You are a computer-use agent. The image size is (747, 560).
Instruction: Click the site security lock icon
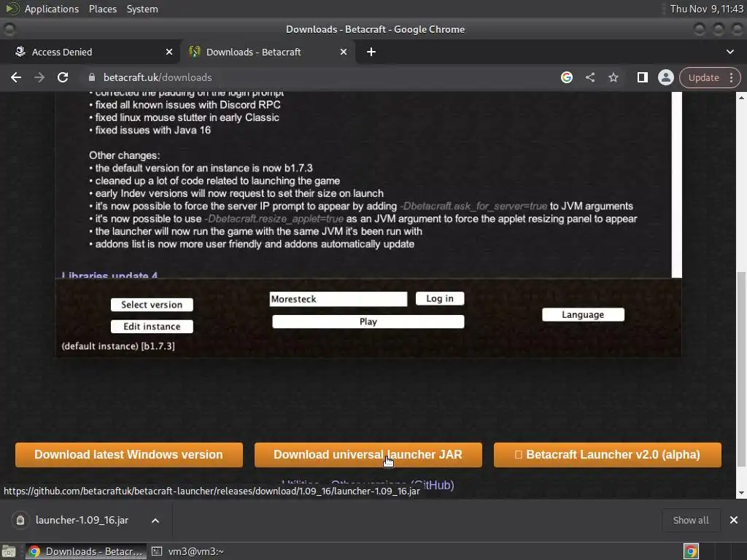point(93,77)
